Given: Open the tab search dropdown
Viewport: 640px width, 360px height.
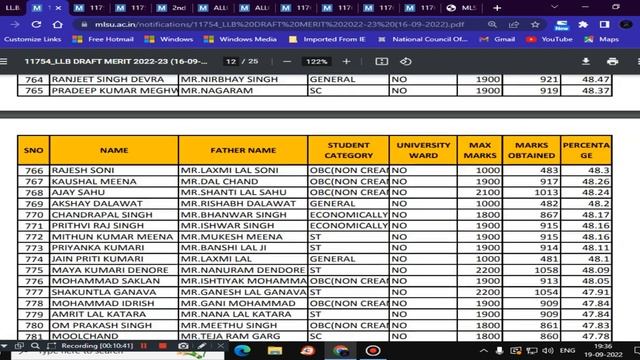Looking at the screenshot, I should point(554,7).
